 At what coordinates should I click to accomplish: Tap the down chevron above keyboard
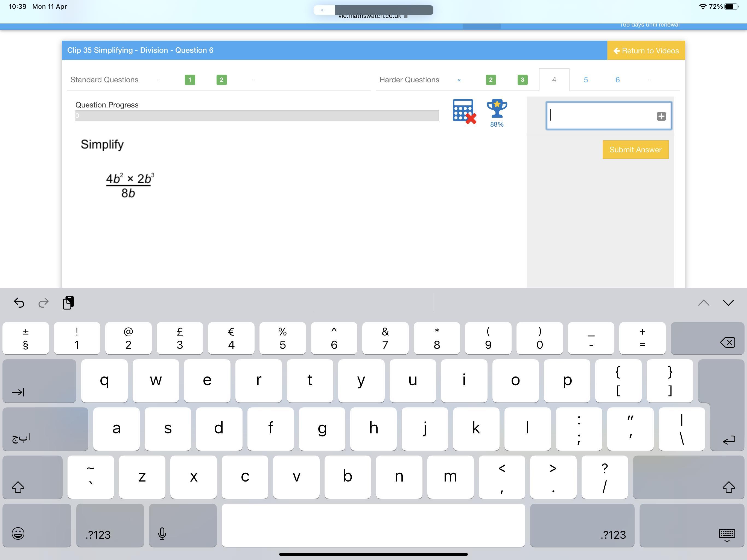tap(728, 302)
